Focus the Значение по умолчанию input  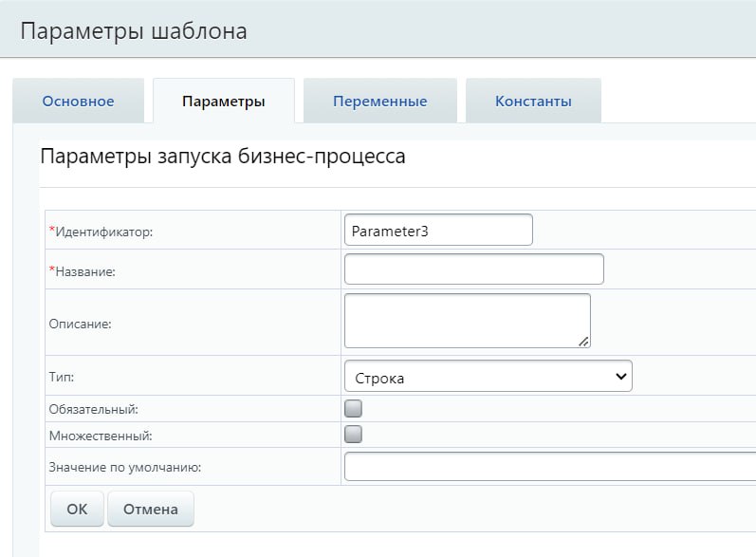point(548,467)
